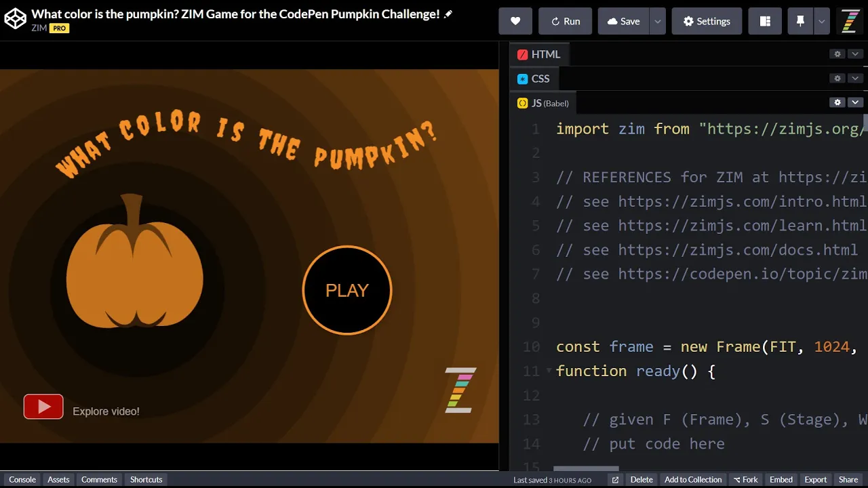Screen dimensions: 868x488
Task: Pin this pen with the pin icon
Action: pos(800,21)
